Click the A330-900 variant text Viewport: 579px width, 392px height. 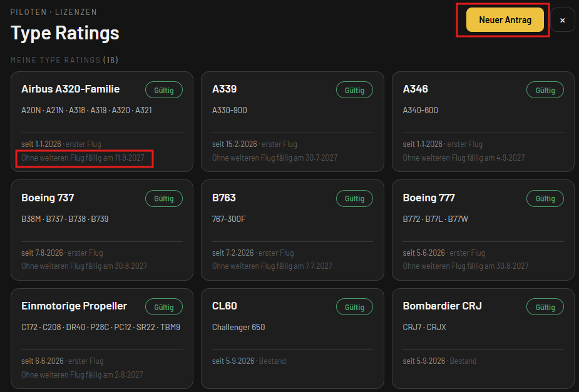[230, 110]
